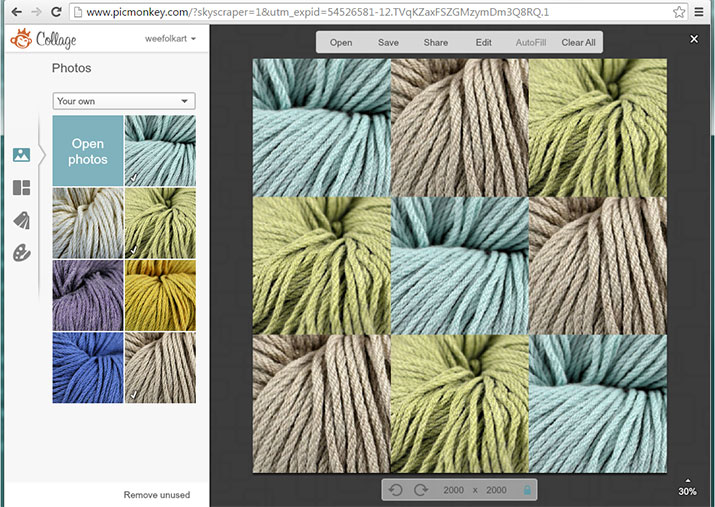Select the blue yarn thumbnail in Photos
Viewport: 715px width, 507px height.
(x=88, y=367)
